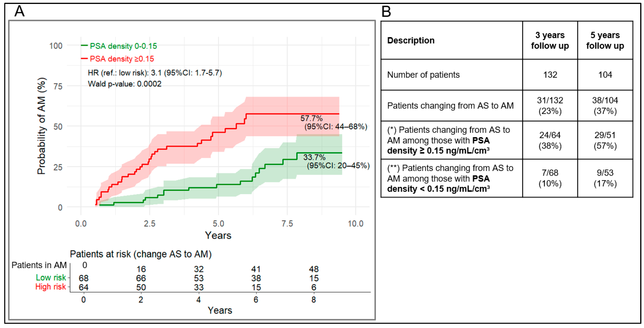644x328 pixels.
Task: Click the 31/132 (23%) table cell
Action: click(550, 106)
